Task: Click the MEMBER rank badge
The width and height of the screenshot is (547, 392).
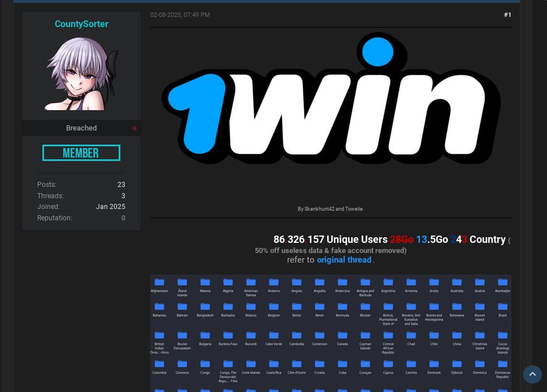Action: [81, 153]
